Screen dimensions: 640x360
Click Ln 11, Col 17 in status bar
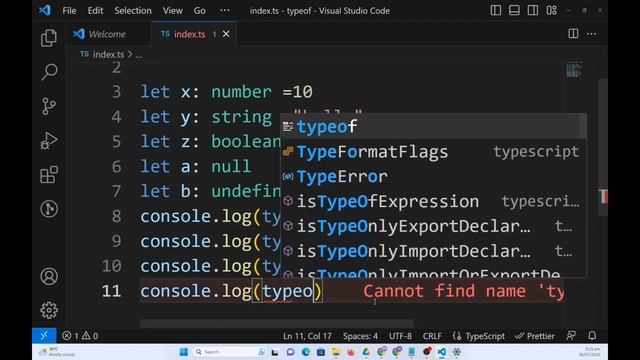tap(307, 336)
